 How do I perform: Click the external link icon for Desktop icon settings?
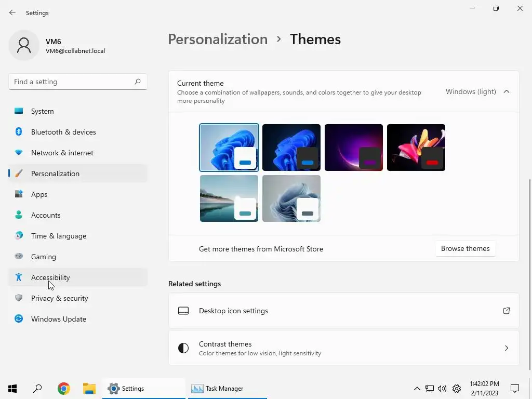tap(506, 311)
